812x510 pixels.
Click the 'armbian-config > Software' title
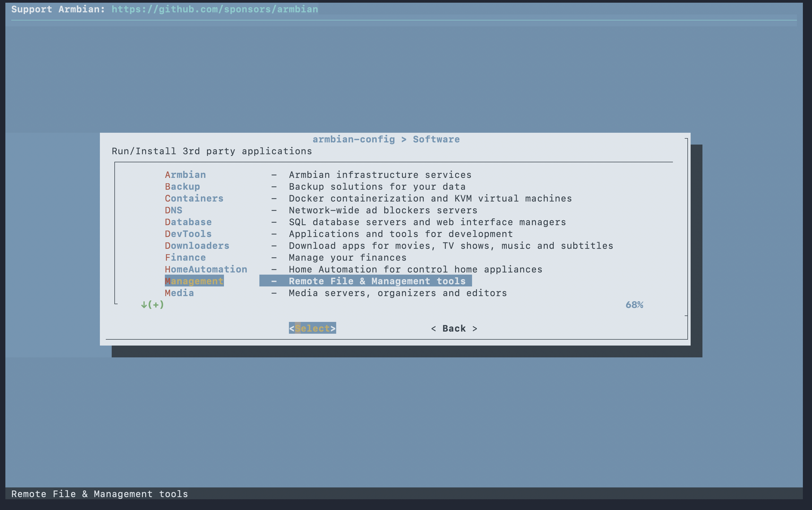386,139
